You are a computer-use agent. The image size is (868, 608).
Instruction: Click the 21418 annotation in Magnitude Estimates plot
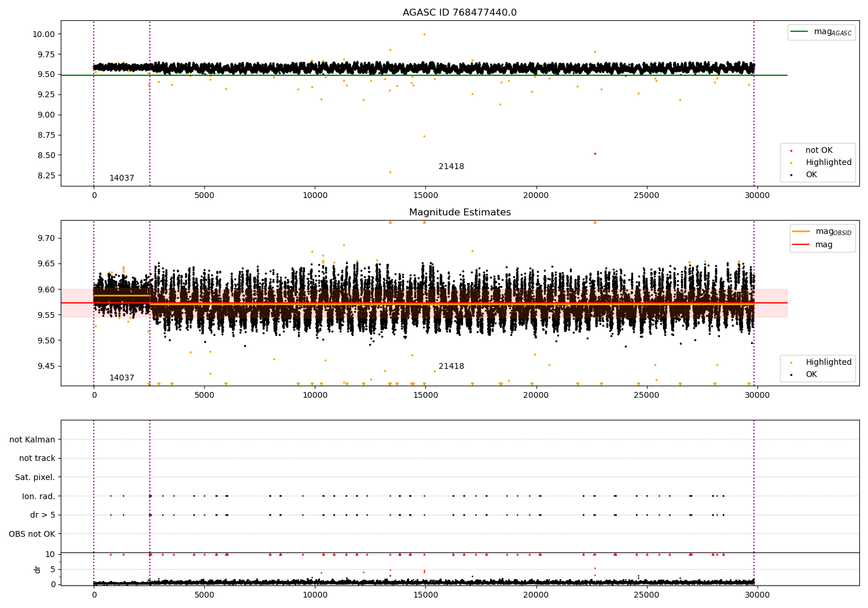[451, 367]
